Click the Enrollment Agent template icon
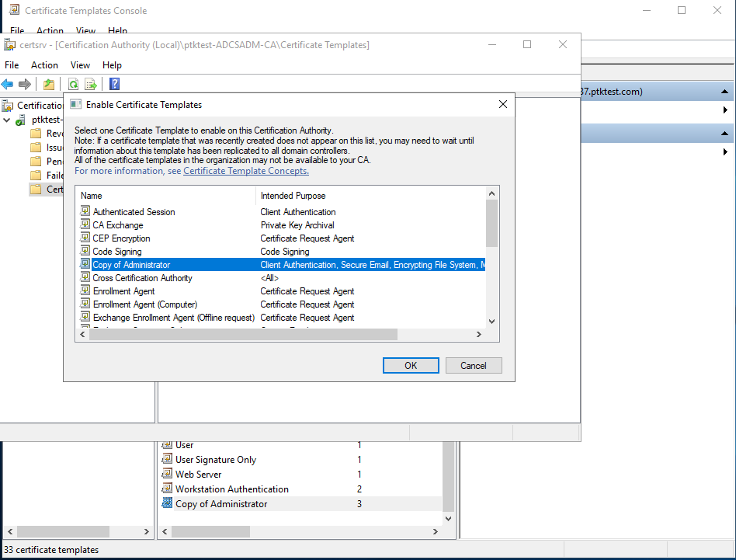This screenshot has height=560, width=736. pos(85,290)
